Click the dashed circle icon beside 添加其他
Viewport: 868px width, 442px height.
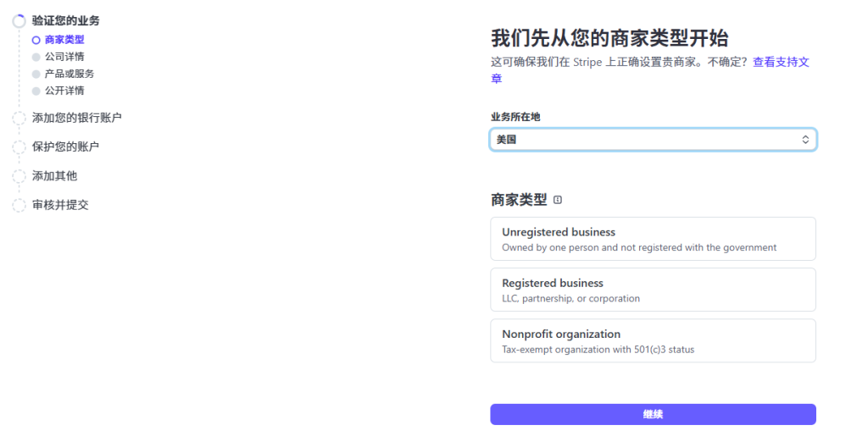[19, 176]
